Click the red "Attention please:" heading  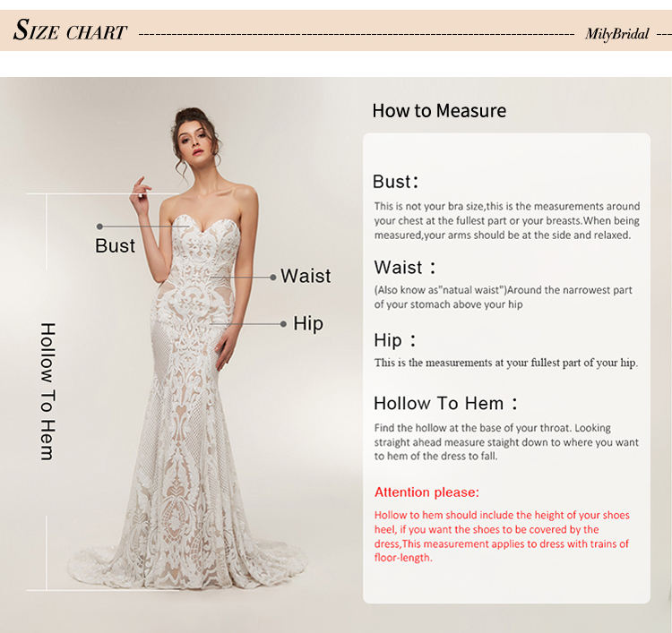[426, 492]
